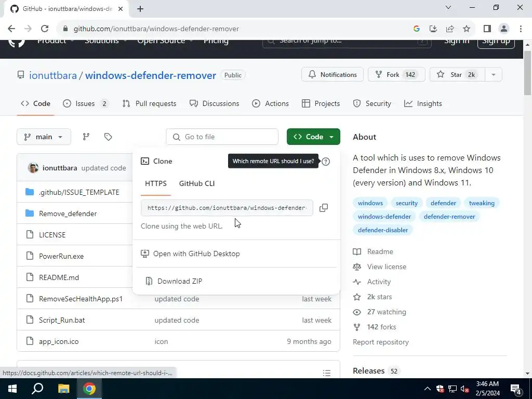Click the tweaking topic tag
Image resolution: width=532 pixels, height=399 pixels.
(x=482, y=203)
